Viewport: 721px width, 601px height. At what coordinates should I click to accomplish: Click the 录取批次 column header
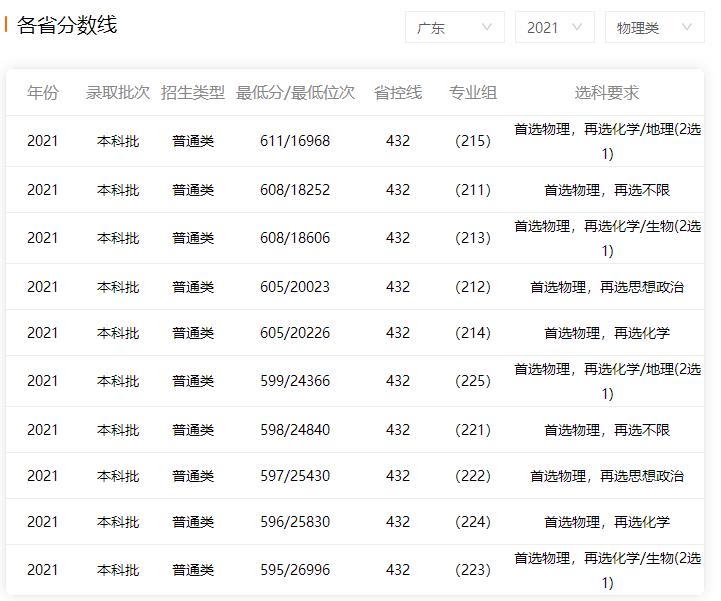[x=118, y=92]
